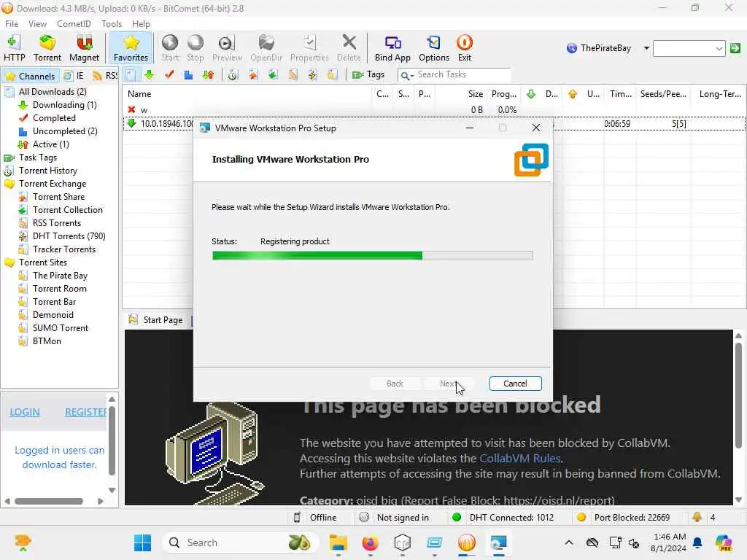The height and width of the screenshot is (560, 747).
Task: Open Task Tags in sidebar
Action: [x=38, y=157]
